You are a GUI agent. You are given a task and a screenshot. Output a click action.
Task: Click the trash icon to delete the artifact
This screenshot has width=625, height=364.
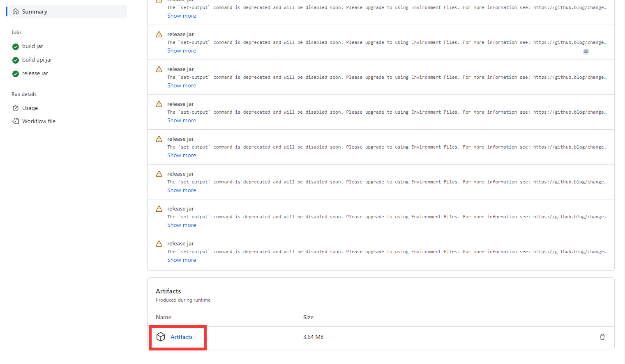click(x=602, y=337)
